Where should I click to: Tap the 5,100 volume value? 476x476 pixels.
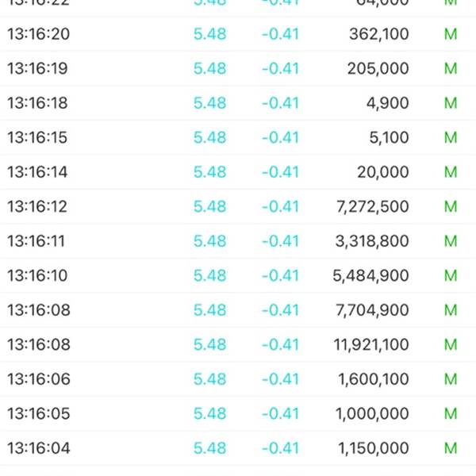point(389,137)
